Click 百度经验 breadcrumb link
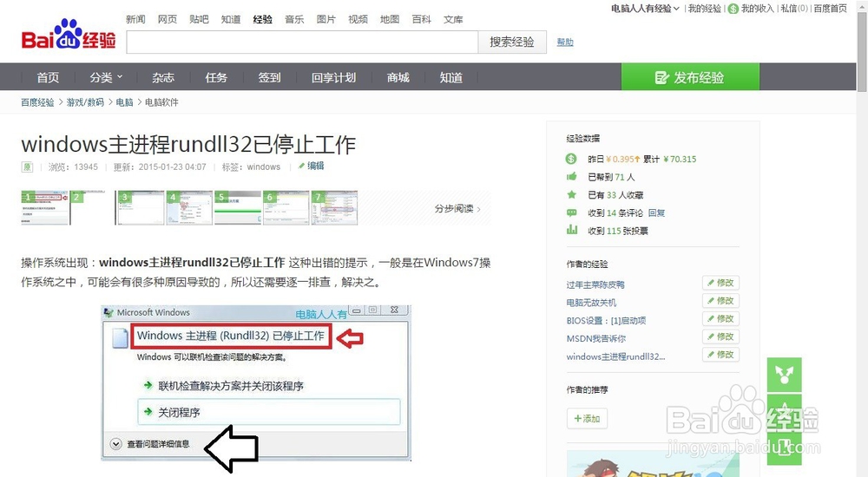 pyautogui.click(x=37, y=102)
